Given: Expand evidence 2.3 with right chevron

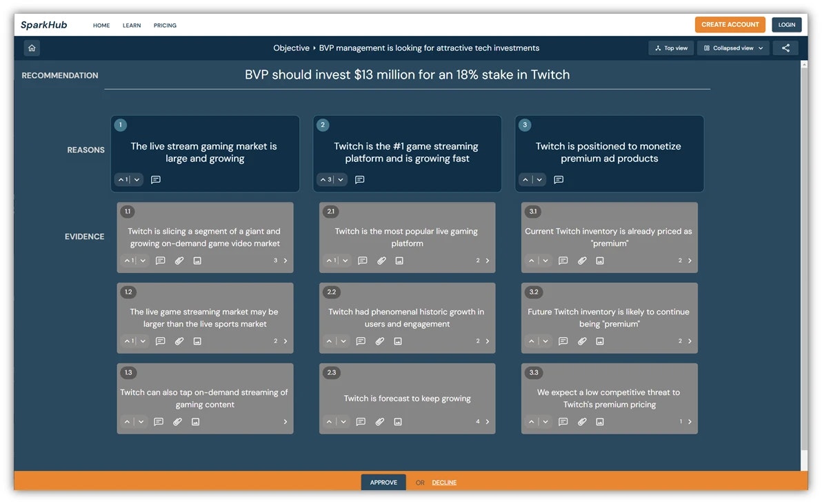Looking at the screenshot, I should tap(488, 422).
